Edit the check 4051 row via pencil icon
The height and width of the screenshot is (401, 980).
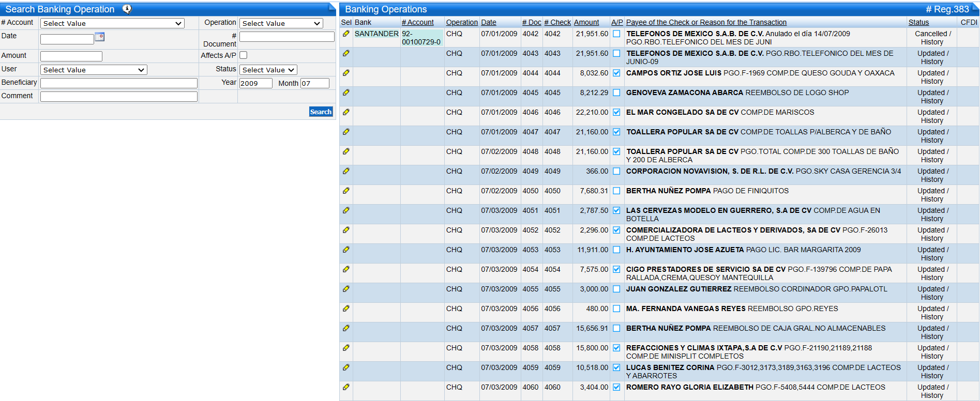point(346,210)
